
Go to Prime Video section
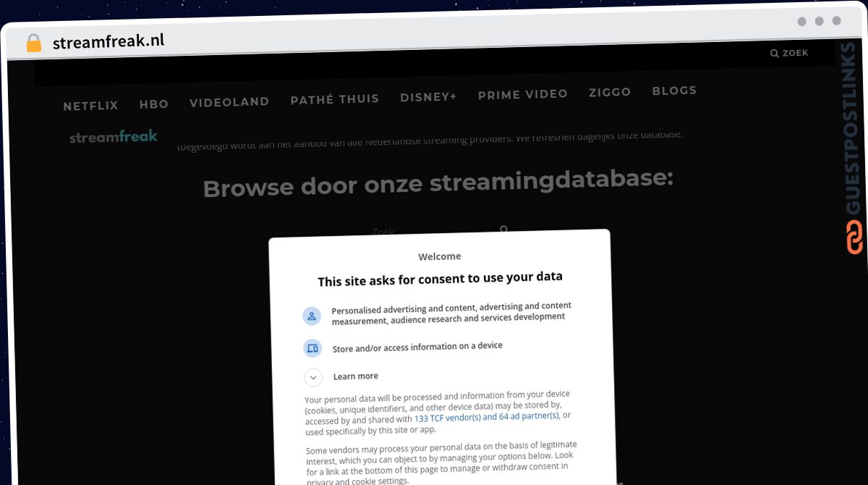pos(523,94)
